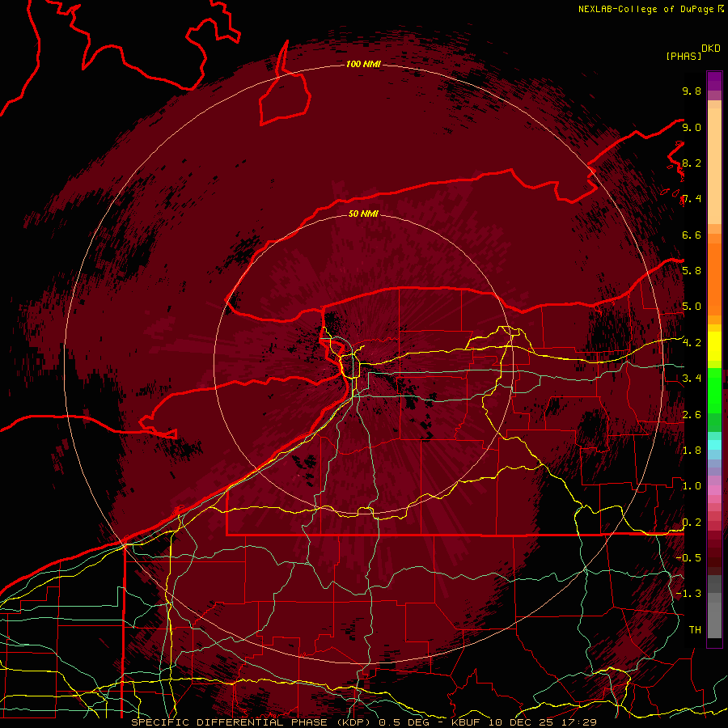This screenshot has width=728, height=728.
Task: Click the [PHAS] label above the color bar
Action: click(x=684, y=57)
